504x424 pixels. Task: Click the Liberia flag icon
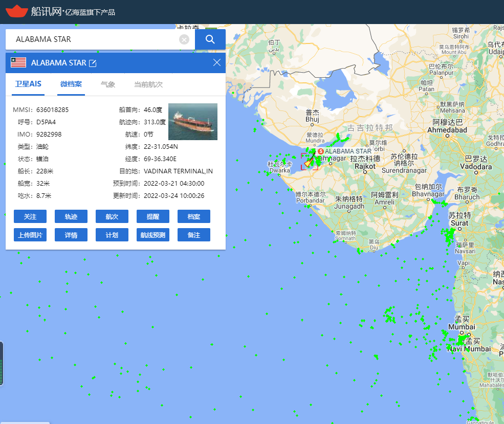pyautogui.click(x=18, y=63)
